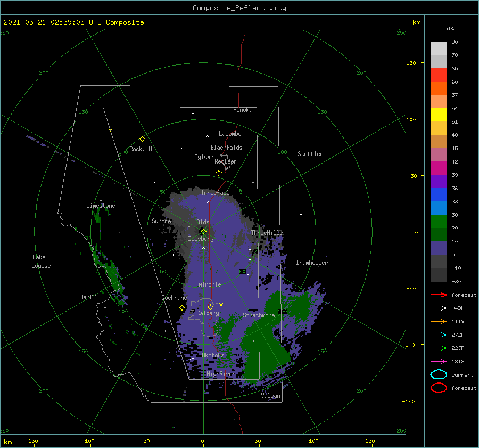The image size is (479, 448).
Task: Select the yellow swatch between 54 and 51
Action: (439, 115)
